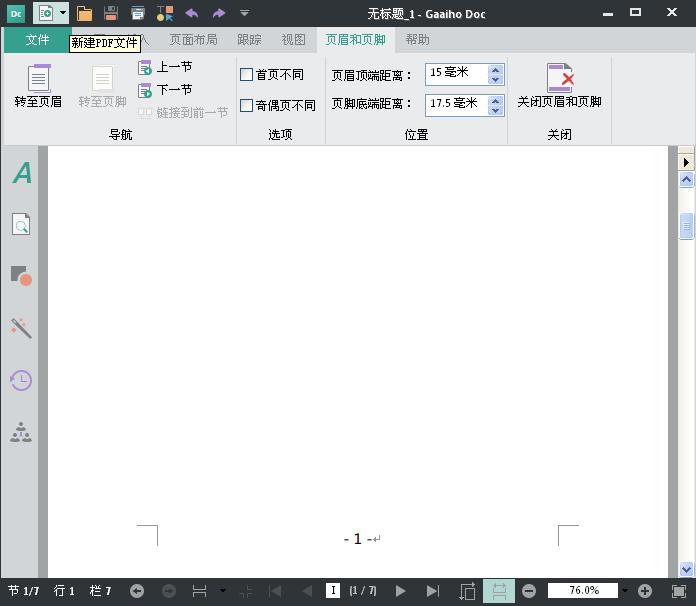
Task: Click the page layout mode icon in status bar
Action: point(199,591)
